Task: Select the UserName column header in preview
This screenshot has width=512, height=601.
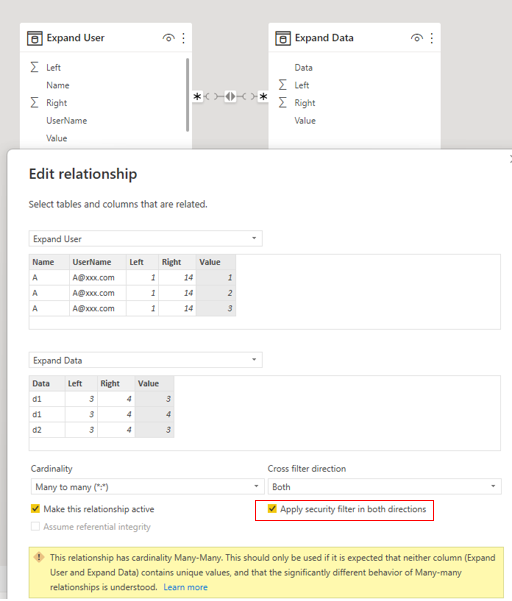Action: pyautogui.click(x=98, y=262)
